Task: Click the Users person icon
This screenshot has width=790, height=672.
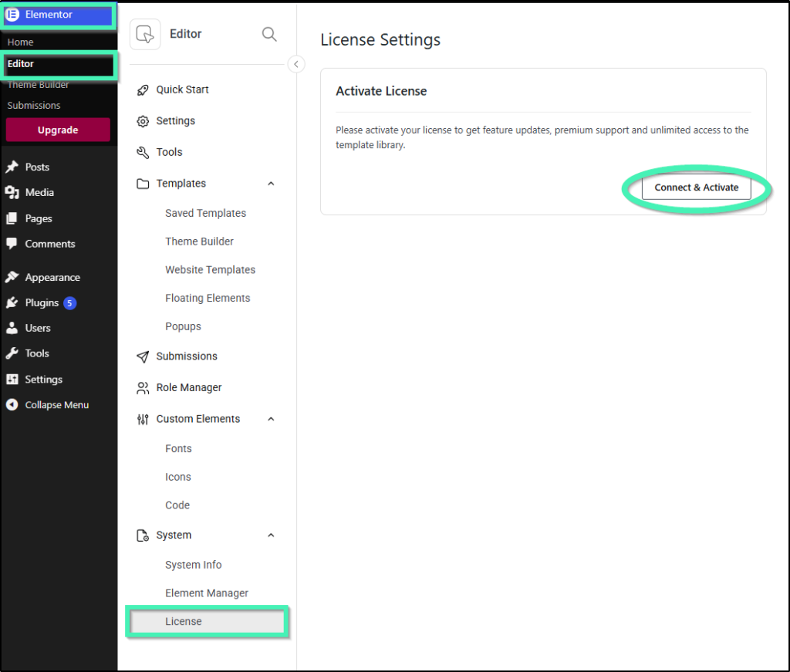Action: 12,328
